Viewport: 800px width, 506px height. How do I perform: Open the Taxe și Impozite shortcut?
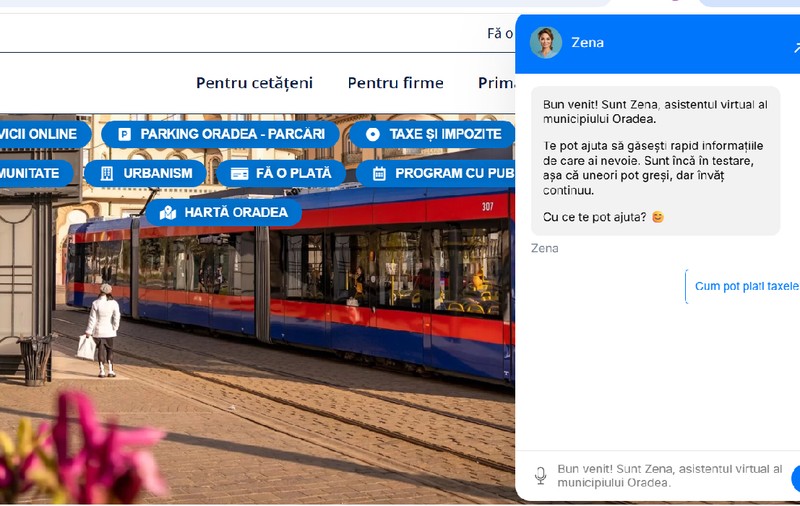click(x=432, y=134)
